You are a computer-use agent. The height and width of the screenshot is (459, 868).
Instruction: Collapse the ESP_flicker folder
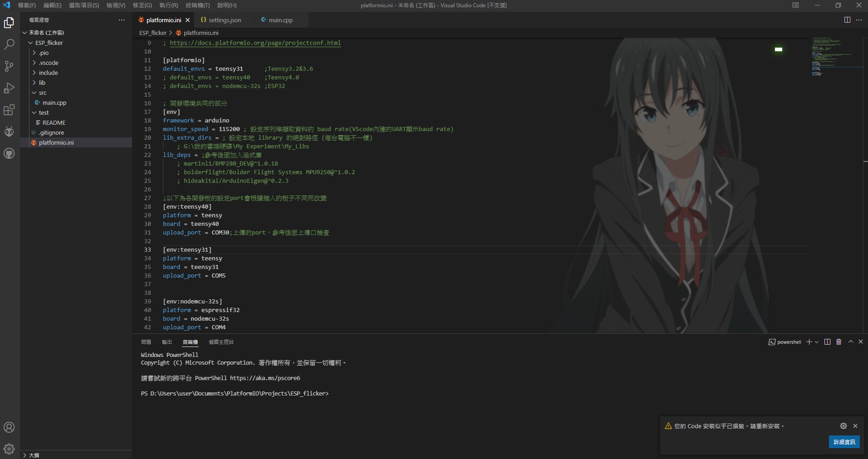[x=76, y=43]
